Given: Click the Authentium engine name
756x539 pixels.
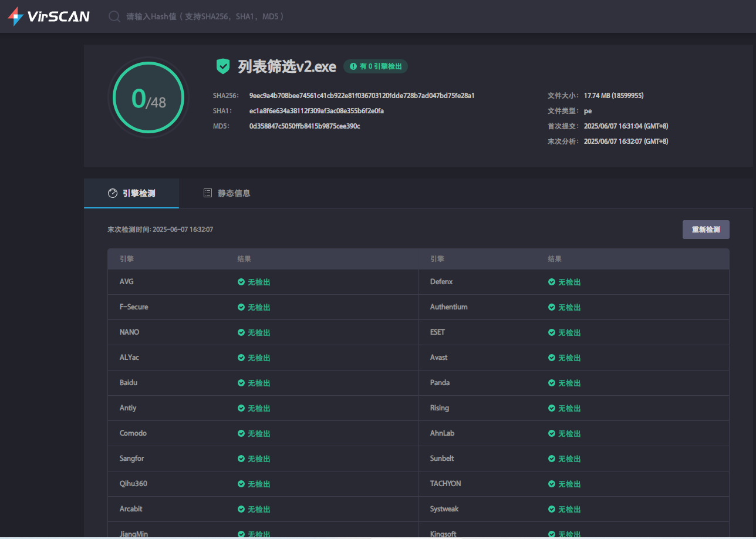Looking at the screenshot, I should (x=449, y=307).
